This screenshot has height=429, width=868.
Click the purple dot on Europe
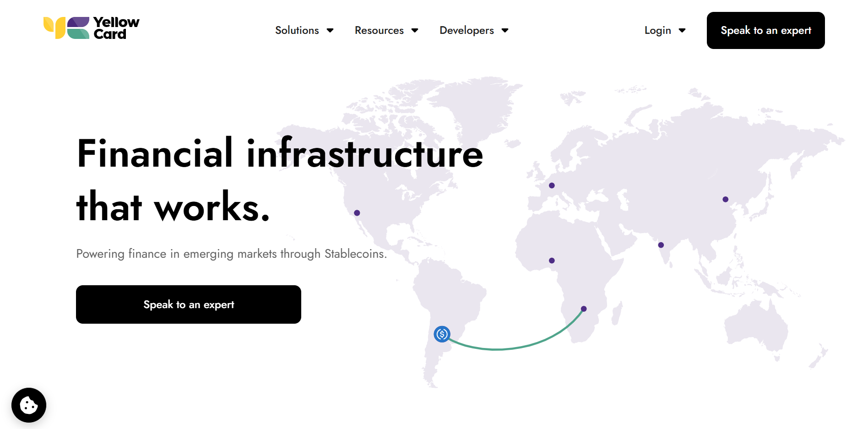click(x=552, y=185)
